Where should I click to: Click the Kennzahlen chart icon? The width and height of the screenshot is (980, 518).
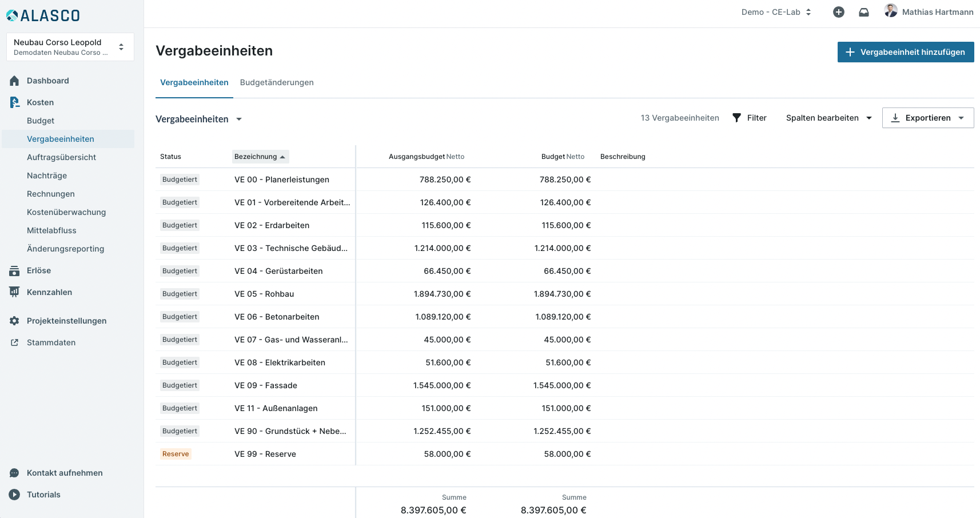point(14,292)
